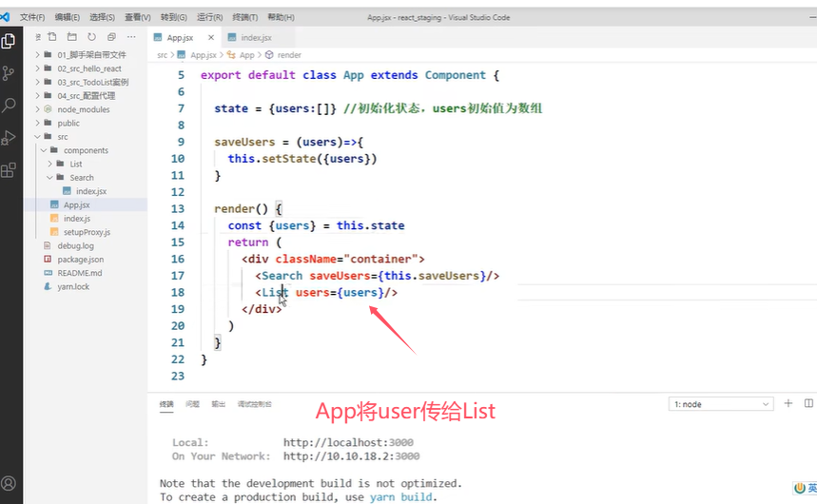Switch to the App.jsx editor tab
The image size is (817, 504).
click(x=180, y=37)
